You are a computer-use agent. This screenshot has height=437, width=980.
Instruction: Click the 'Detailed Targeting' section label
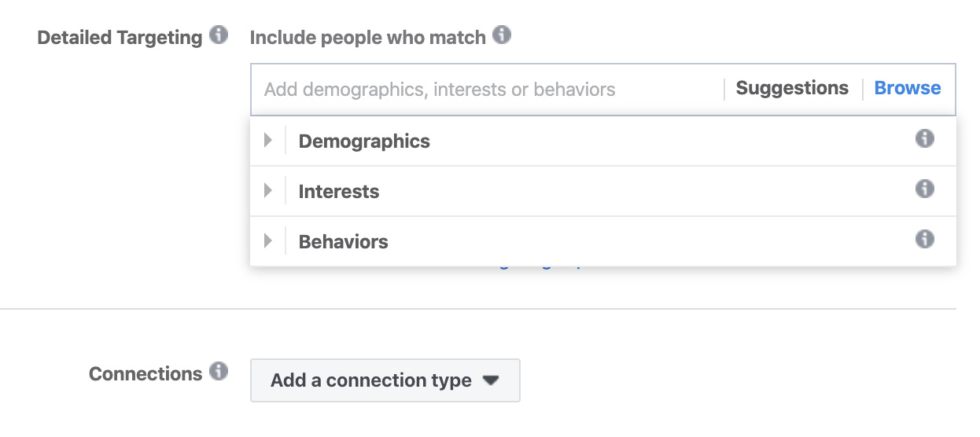coord(120,37)
